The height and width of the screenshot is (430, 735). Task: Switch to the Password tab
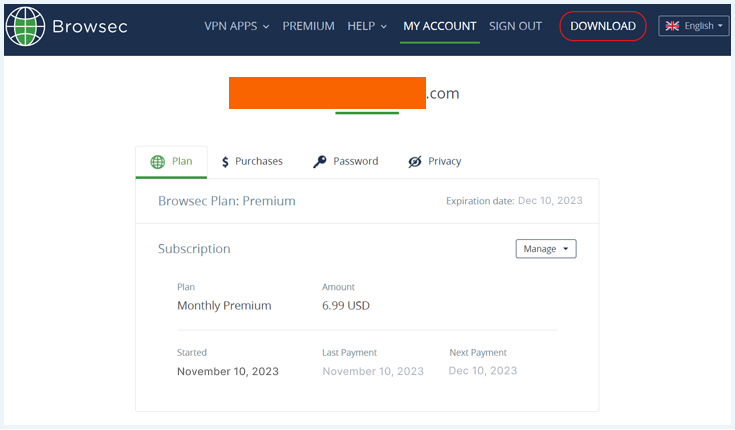tap(346, 161)
